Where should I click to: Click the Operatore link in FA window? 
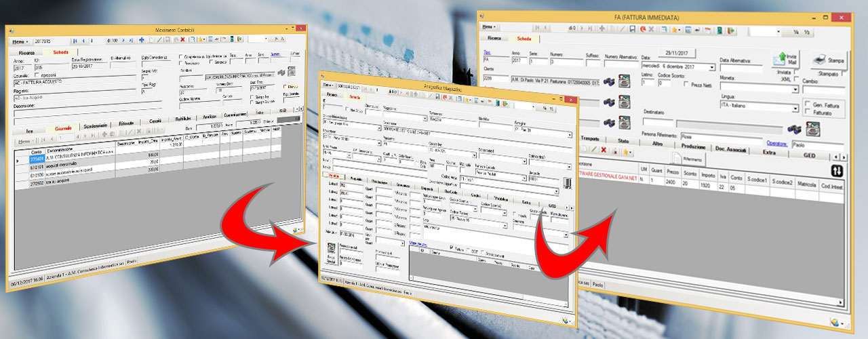776,143
